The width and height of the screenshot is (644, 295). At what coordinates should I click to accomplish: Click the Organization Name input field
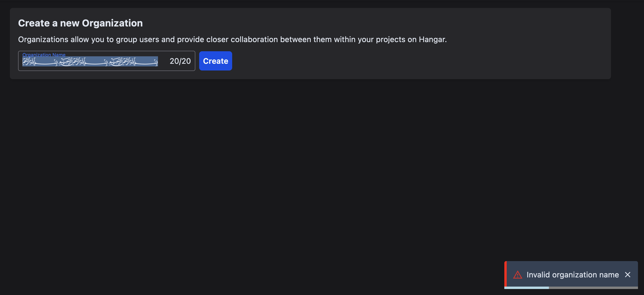pos(106,61)
